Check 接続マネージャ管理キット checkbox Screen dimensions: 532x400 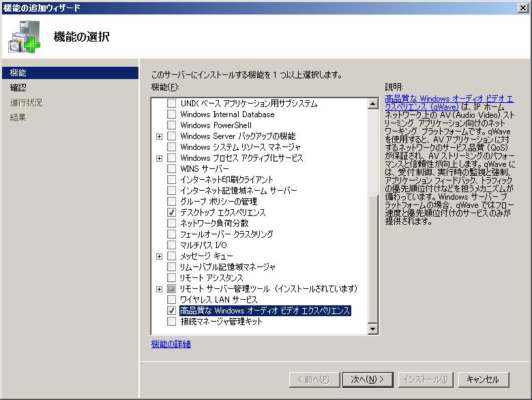tap(172, 322)
